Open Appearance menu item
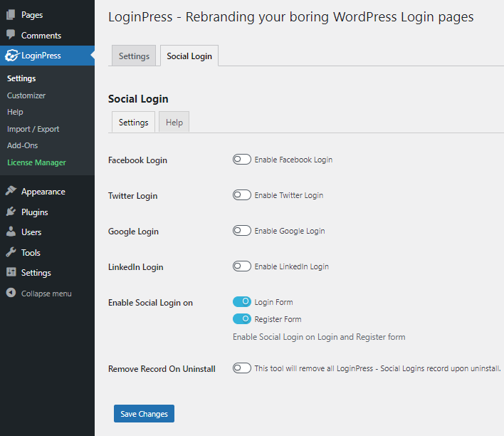 tap(47, 192)
